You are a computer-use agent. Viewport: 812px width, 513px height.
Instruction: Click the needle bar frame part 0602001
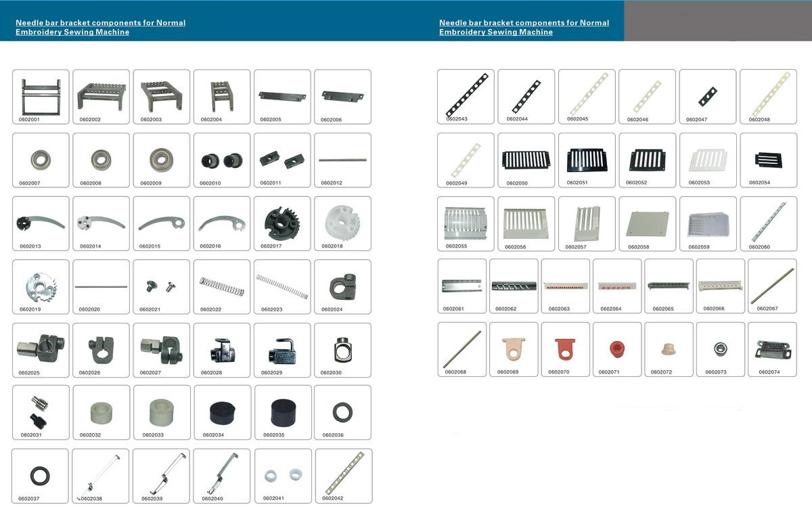pyautogui.click(x=41, y=95)
